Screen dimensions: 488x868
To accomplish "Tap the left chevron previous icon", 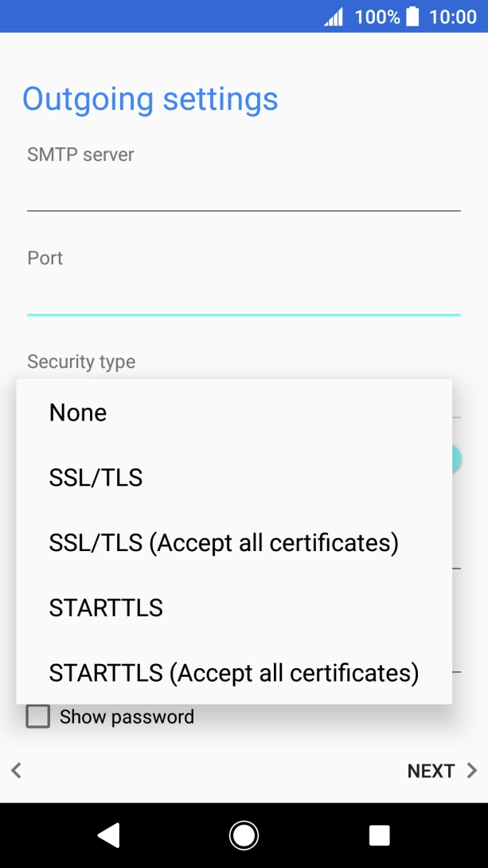I will coord(16,770).
